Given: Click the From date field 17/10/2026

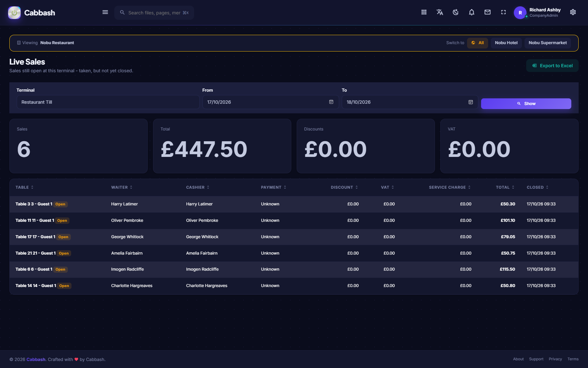Looking at the screenshot, I should 271,102.
